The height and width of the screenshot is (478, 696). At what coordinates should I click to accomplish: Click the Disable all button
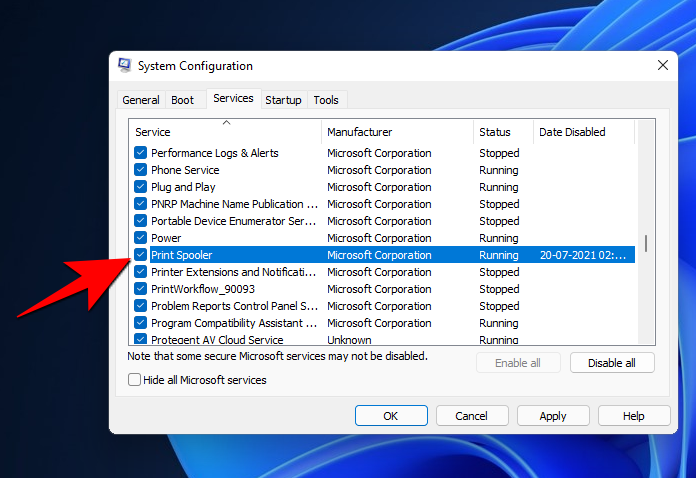[x=612, y=363]
